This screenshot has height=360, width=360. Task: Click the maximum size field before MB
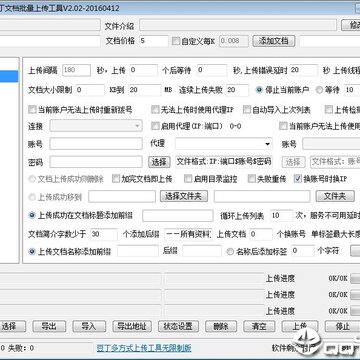(x=144, y=90)
